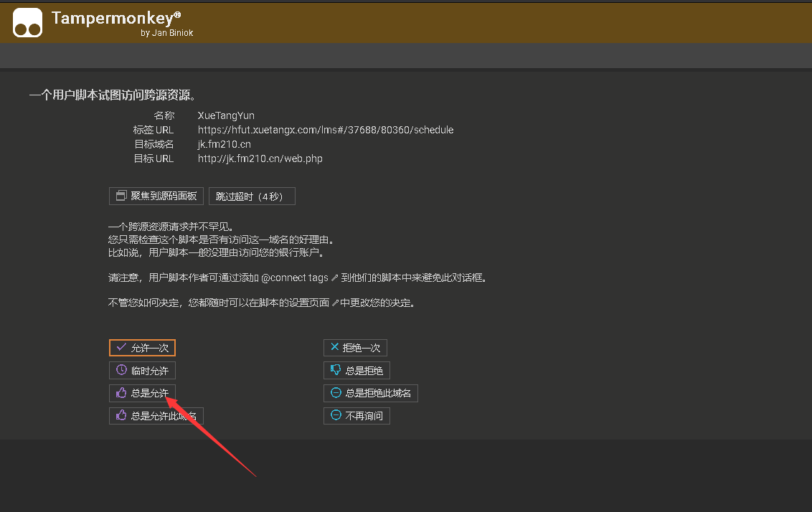Click the target URL http://jk.fm210.cn/web.php
This screenshot has height=512, width=812.
(260, 158)
